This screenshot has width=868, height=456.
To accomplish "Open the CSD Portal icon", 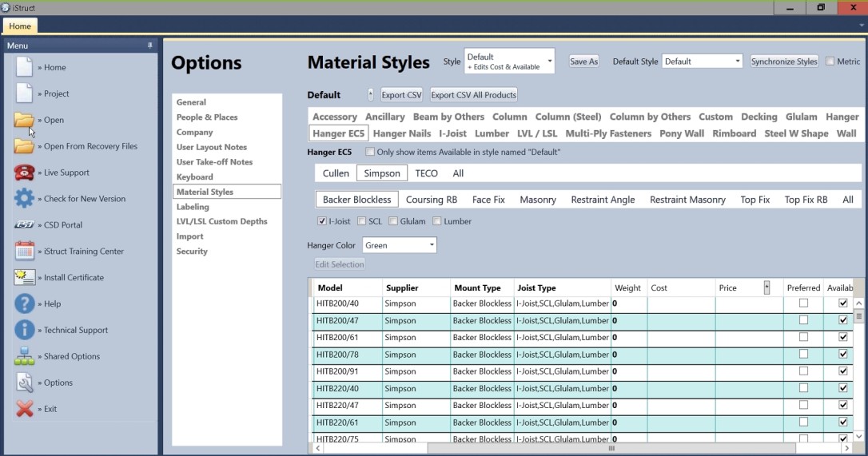I will point(24,225).
